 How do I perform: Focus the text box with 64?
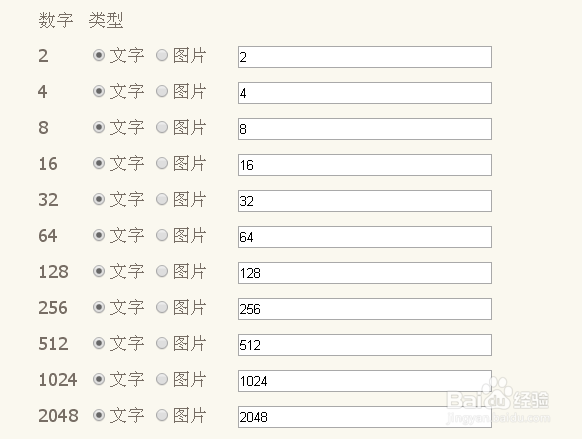point(365,237)
